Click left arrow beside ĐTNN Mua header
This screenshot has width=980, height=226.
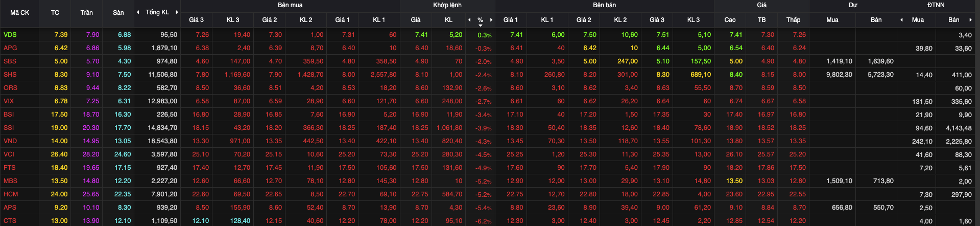(901, 20)
